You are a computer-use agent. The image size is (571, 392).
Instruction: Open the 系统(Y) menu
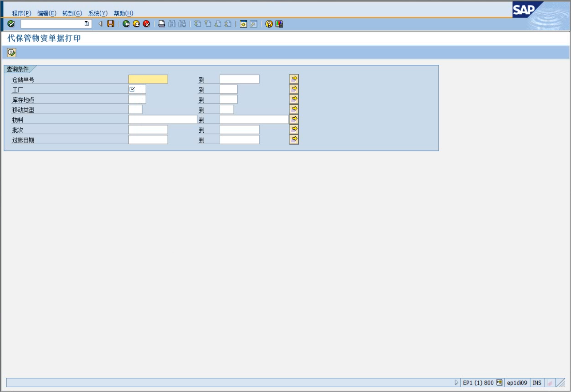pyautogui.click(x=98, y=13)
